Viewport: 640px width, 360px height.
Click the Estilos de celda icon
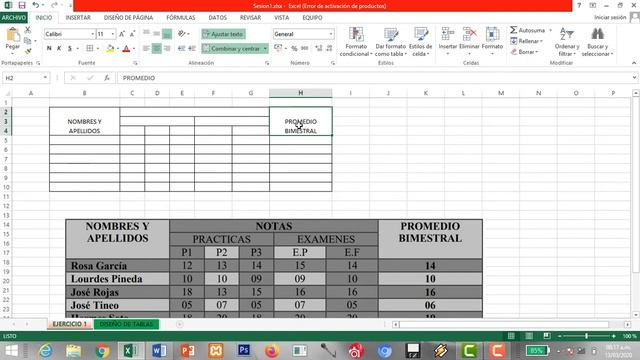pos(421,34)
